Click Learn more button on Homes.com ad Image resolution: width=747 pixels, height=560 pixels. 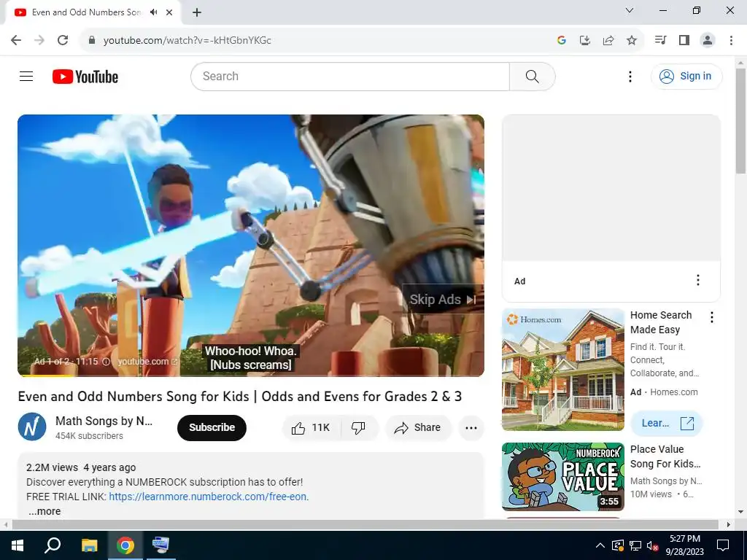click(x=666, y=423)
